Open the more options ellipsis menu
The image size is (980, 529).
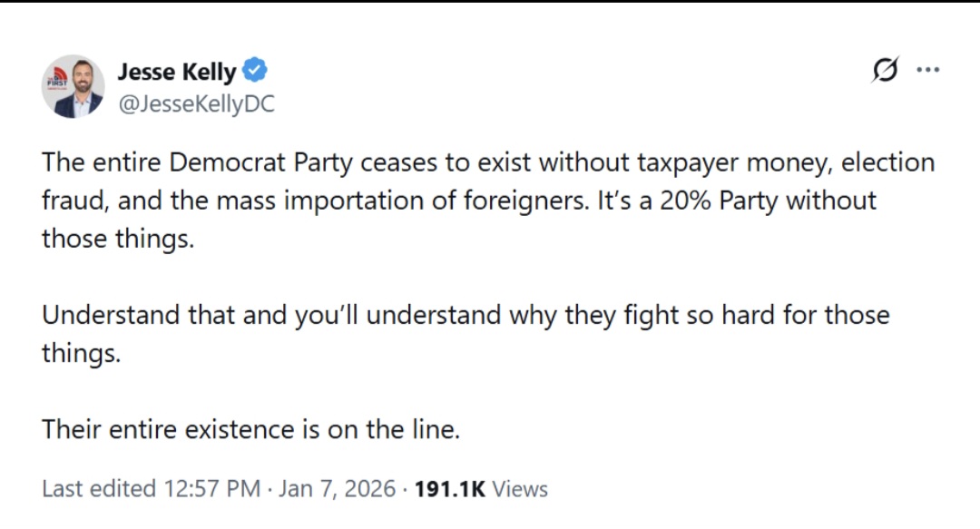pyautogui.click(x=928, y=70)
